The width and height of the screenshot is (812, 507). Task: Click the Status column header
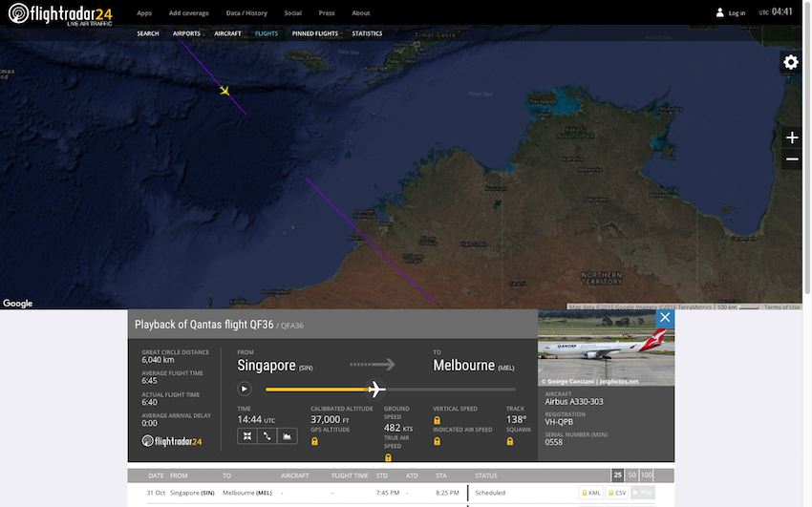click(x=485, y=475)
